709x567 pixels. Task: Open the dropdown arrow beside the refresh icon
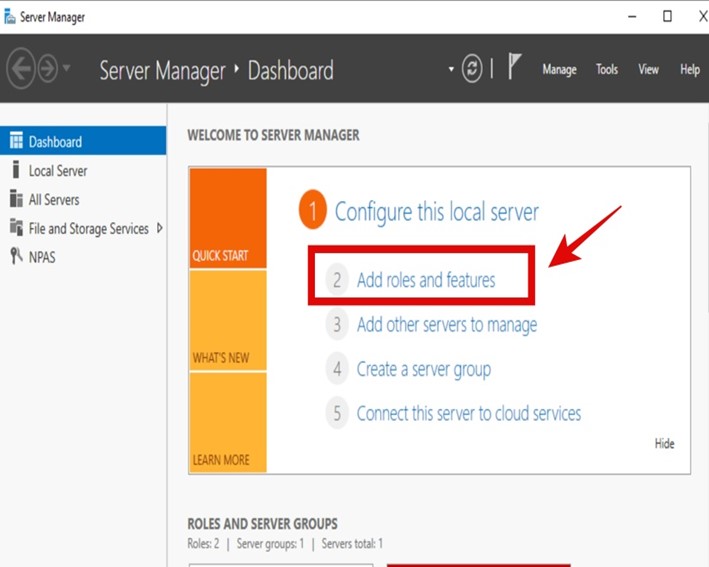click(451, 69)
